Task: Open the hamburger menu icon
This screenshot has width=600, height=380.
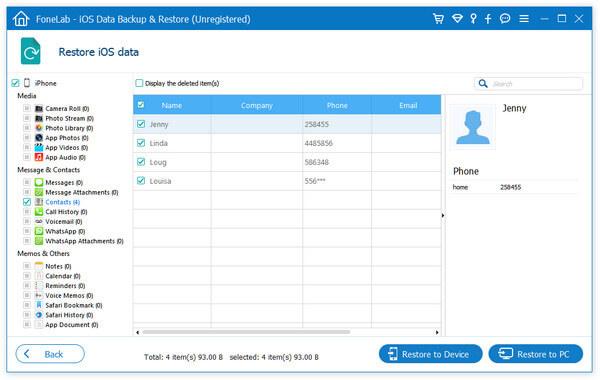Action: click(524, 18)
